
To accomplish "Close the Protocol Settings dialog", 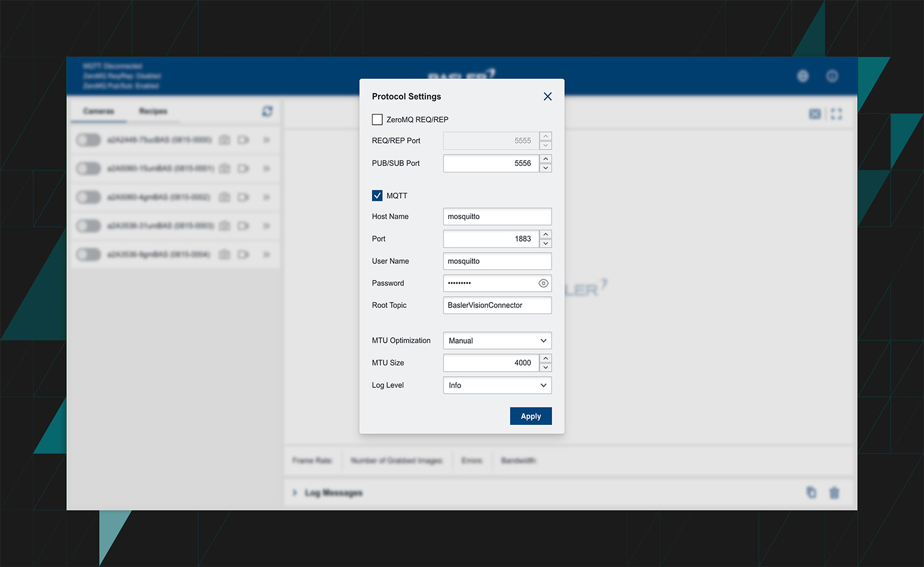I will pos(548,97).
